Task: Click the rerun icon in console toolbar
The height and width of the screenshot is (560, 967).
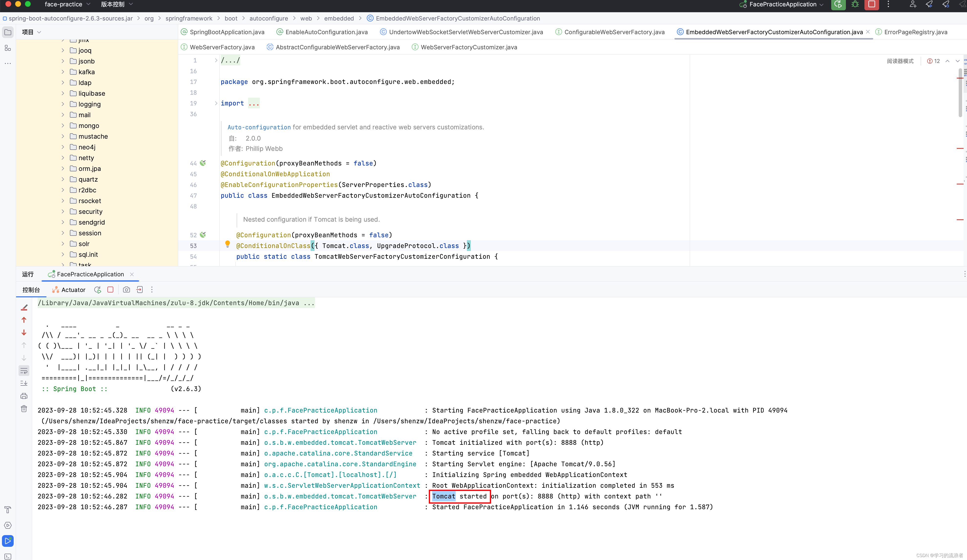Action: (x=97, y=290)
